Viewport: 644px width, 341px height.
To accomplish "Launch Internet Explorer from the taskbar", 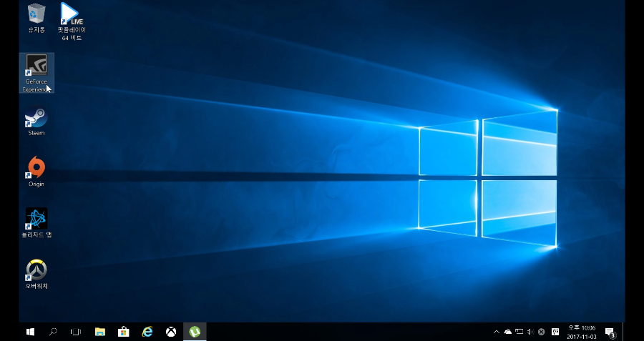I will point(147,332).
